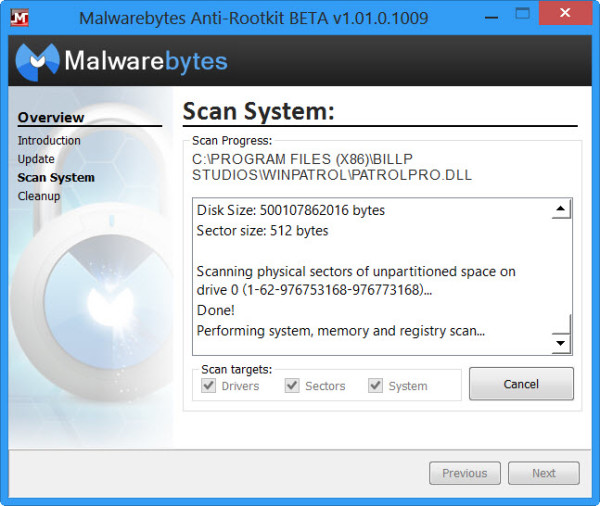
Task: Click the Overview sidebar heading
Action: pyautogui.click(x=51, y=117)
